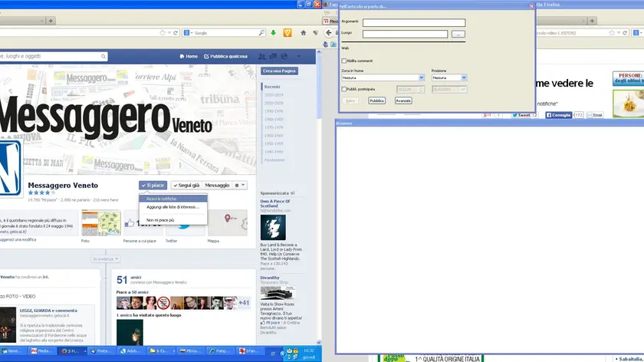Reload the Facebook page with refresh icon
This screenshot has height=362, width=644.
[176, 33]
